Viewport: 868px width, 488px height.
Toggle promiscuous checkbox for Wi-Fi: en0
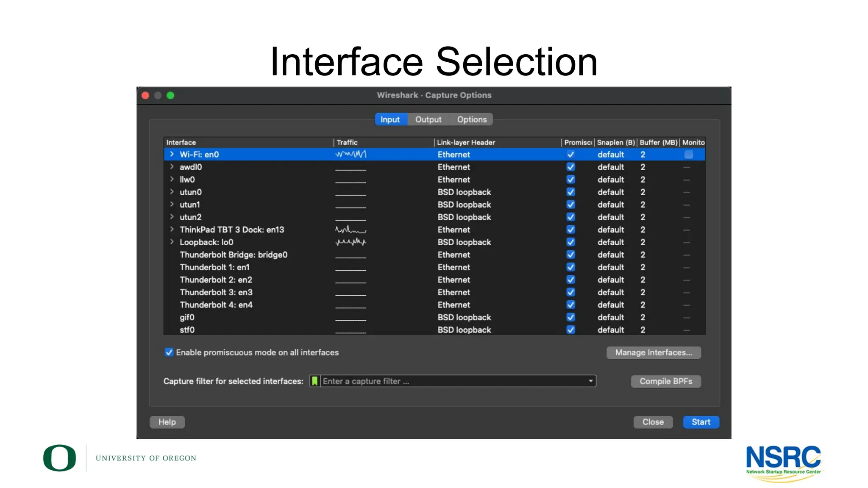[571, 155]
